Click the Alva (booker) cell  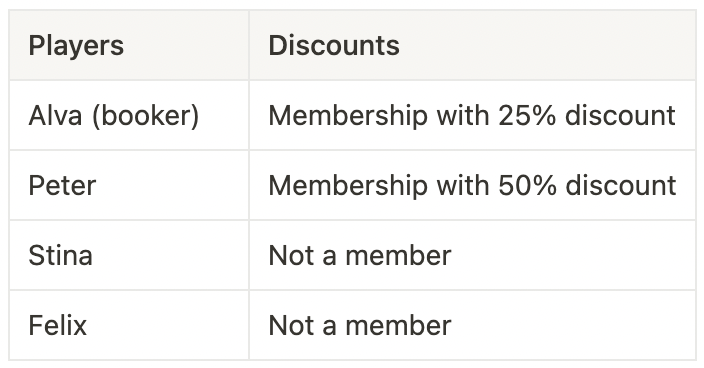129,115
